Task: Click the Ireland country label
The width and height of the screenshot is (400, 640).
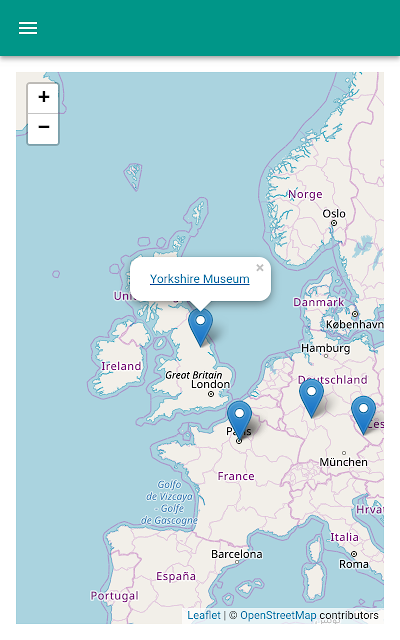Action: [x=121, y=366]
